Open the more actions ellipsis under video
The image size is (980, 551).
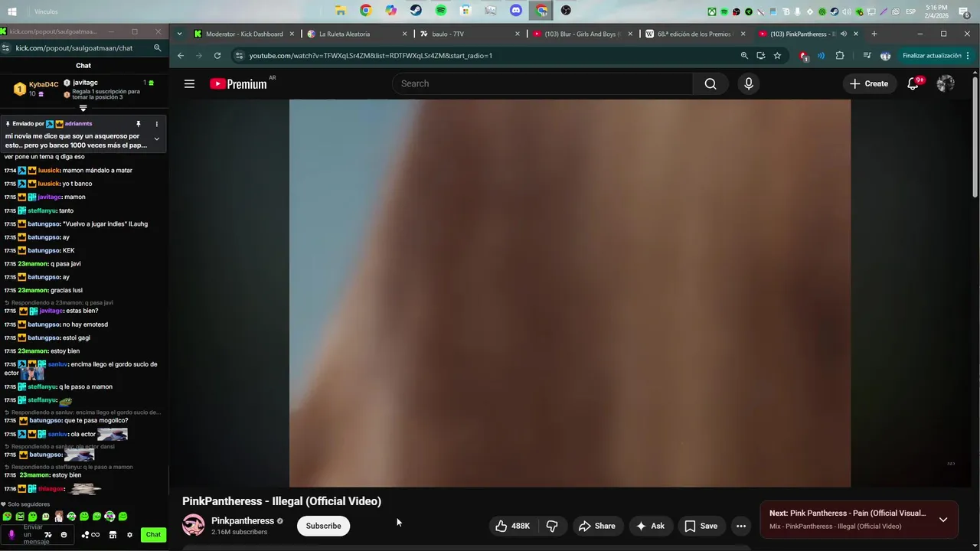coord(740,526)
